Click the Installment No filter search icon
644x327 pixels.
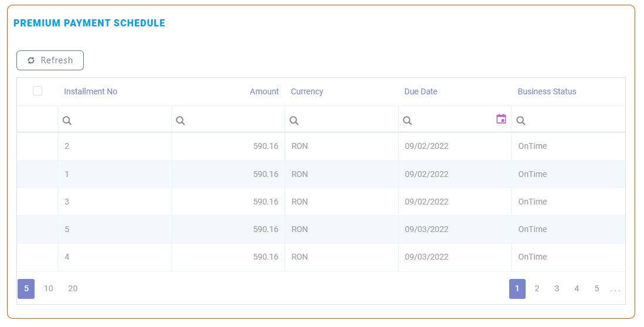[x=67, y=120]
